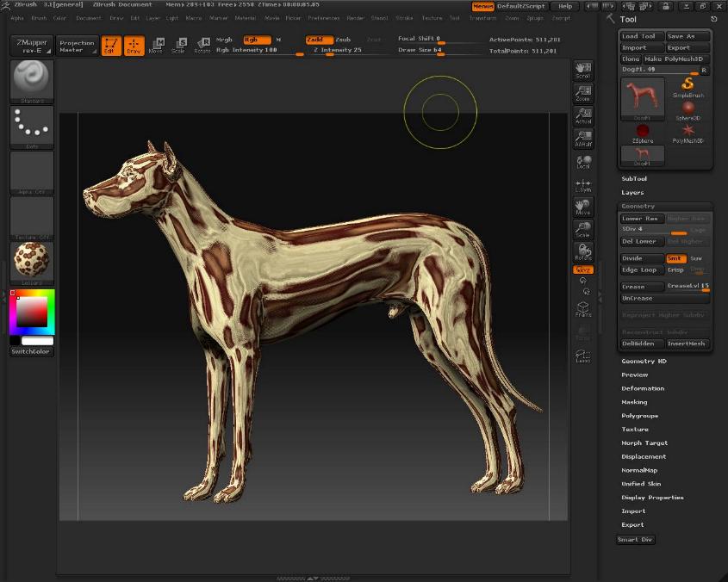Click the Frame icon on the right shelf

pos(583,308)
